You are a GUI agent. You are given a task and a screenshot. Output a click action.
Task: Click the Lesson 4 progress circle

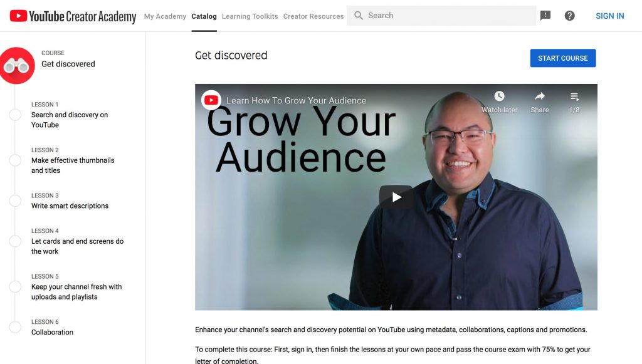(15, 241)
